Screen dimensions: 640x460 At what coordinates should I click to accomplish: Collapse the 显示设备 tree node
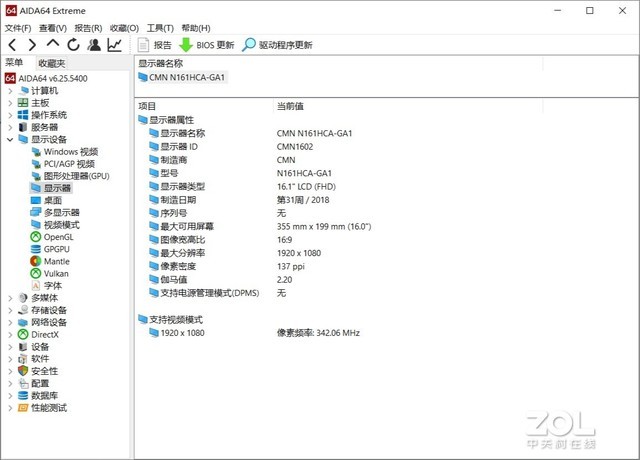point(10,140)
